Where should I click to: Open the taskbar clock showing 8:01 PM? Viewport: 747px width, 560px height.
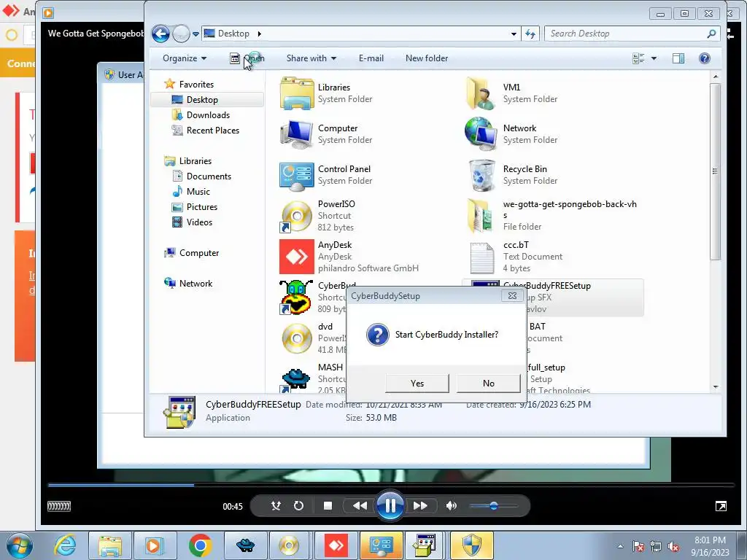(710, 546)
